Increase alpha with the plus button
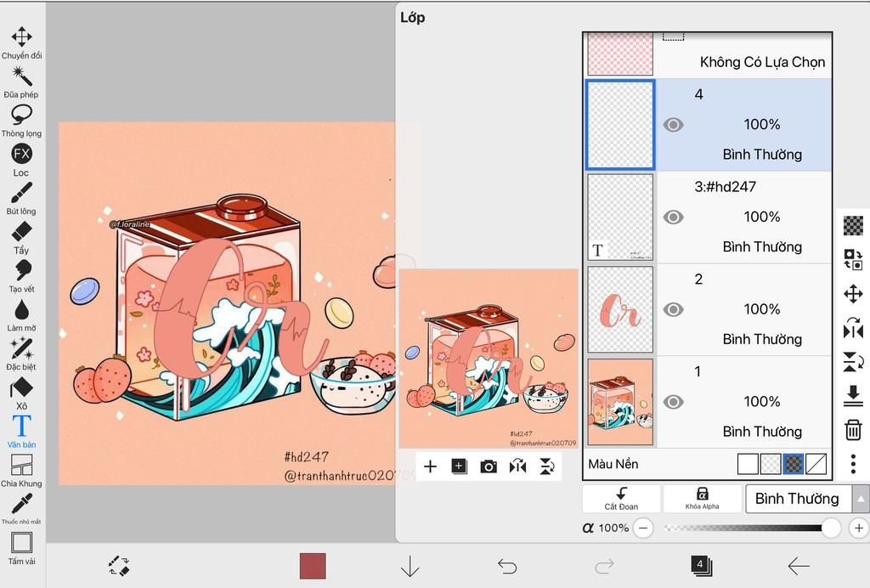 [x=859, y=528]
